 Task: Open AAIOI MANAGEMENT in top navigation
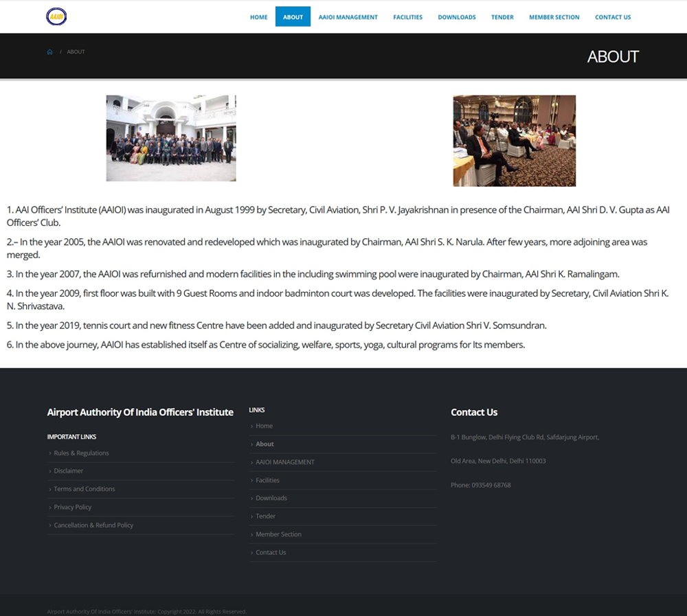[x=348, y=17]
